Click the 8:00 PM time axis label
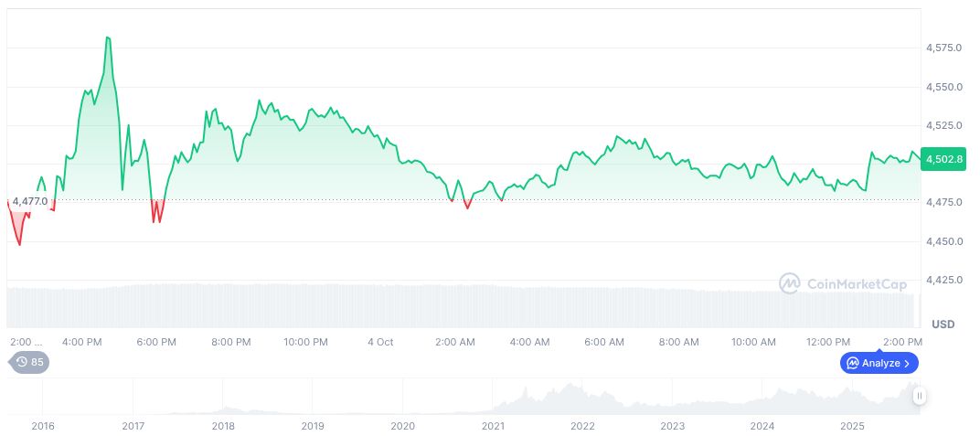The image size is (980, 436). [230, 342]
